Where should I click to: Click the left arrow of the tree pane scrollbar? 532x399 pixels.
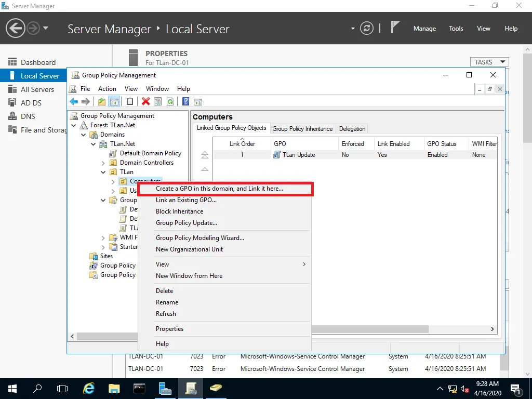[72, 336]
